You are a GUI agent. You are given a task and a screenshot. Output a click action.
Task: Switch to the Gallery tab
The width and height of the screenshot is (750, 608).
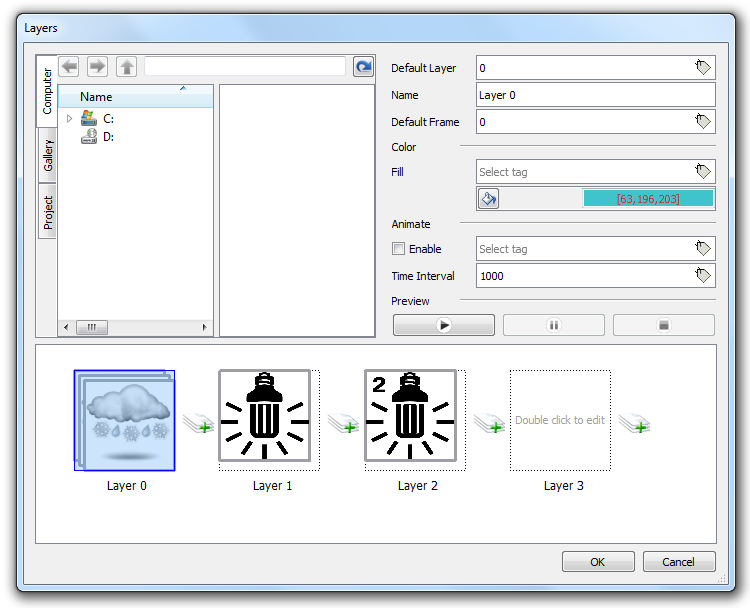48,155
